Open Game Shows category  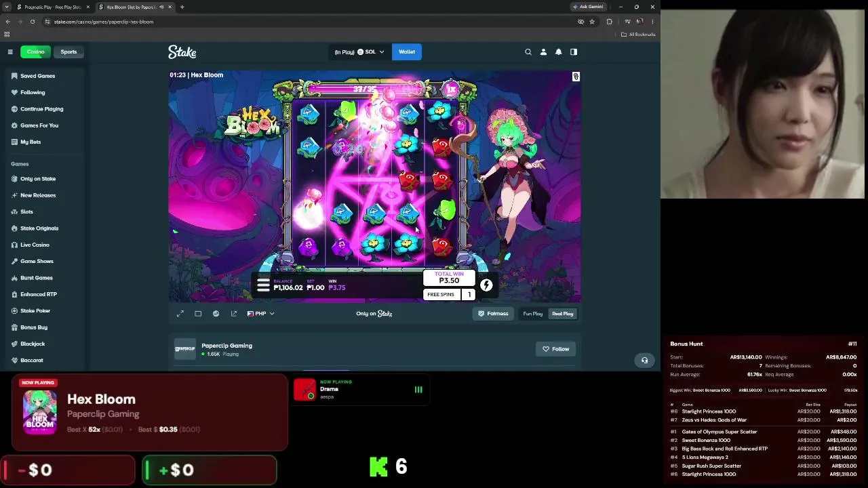click(x=37, y=262)
